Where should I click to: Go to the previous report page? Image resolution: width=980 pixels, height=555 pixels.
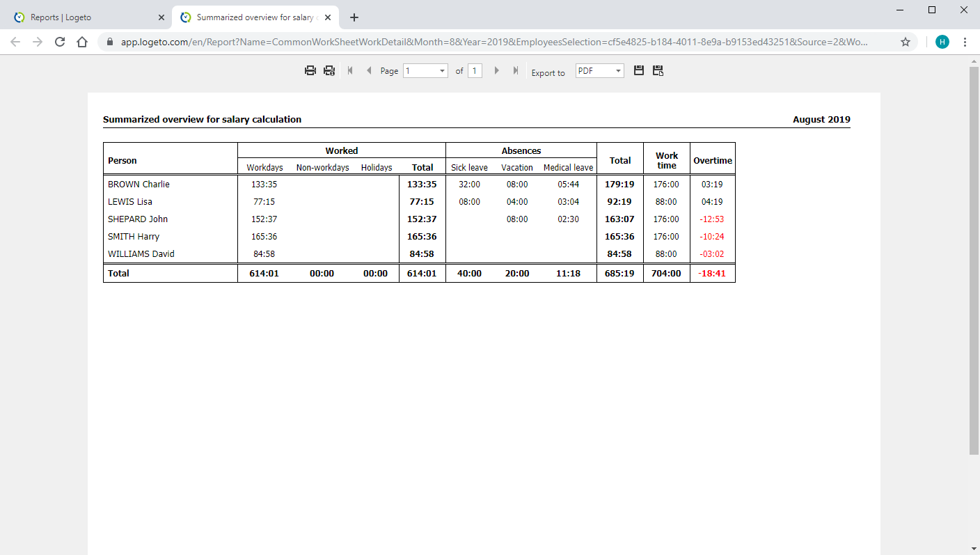369,70
